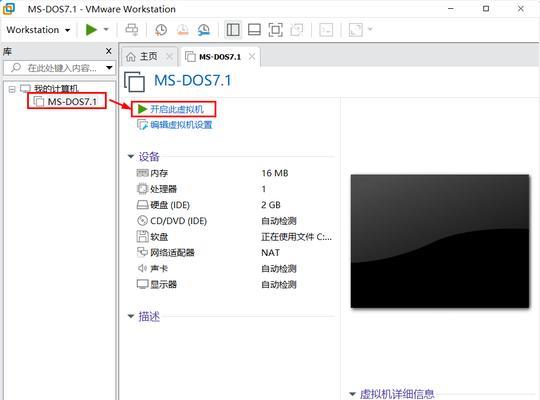Select the CD/DVD (IDE) device row

[235, 220]
